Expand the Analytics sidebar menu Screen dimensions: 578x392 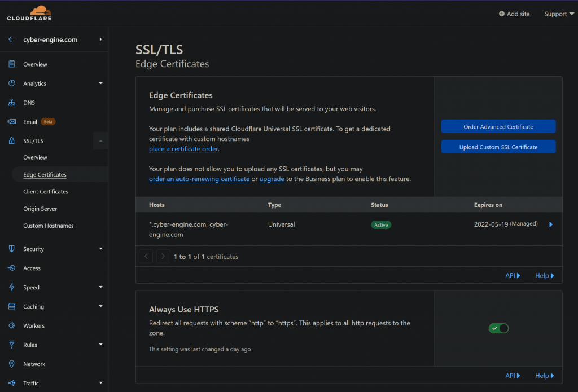pyautogui.click(x=100, y=83)
